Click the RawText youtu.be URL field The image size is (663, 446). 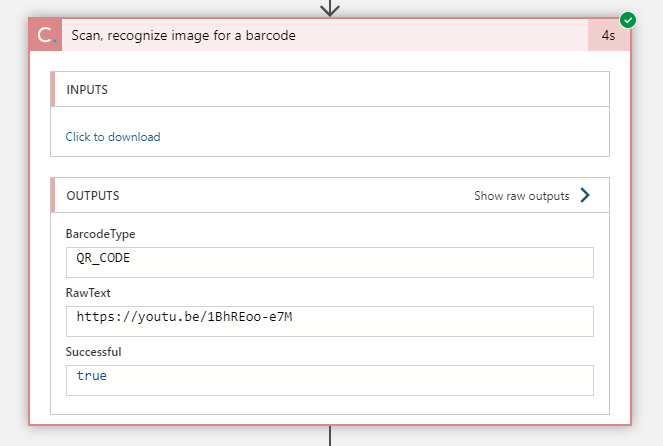point(330,321)
